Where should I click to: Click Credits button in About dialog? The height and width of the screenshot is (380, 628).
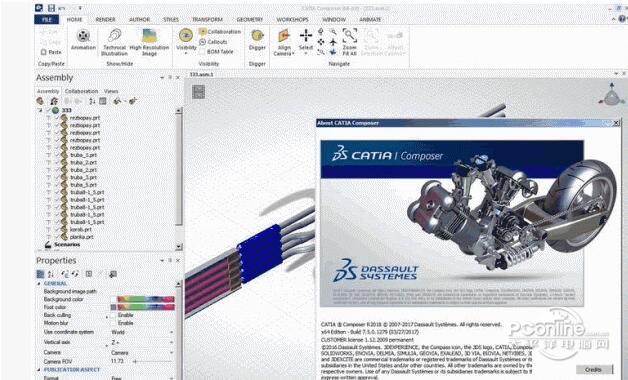[x=594, y=369]
